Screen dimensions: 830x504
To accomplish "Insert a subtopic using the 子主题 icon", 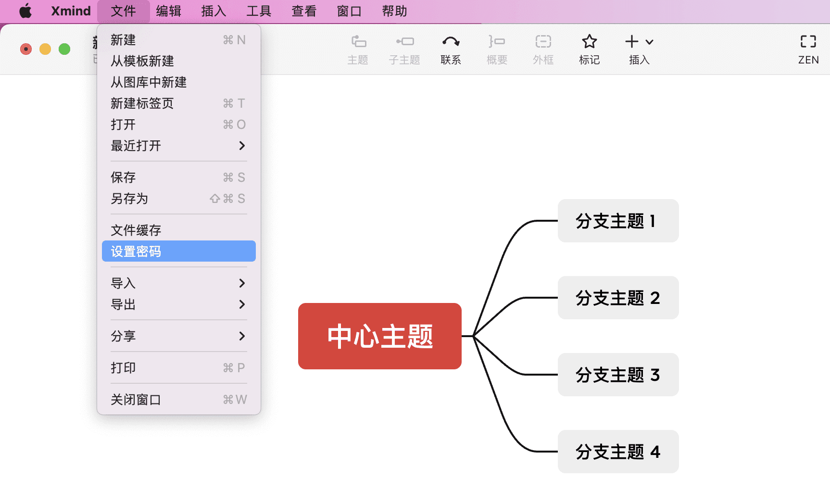I will (x=404, y=48).
